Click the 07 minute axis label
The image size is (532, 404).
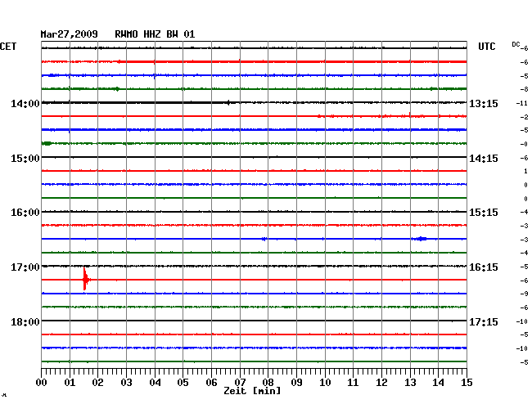point(240,383)
